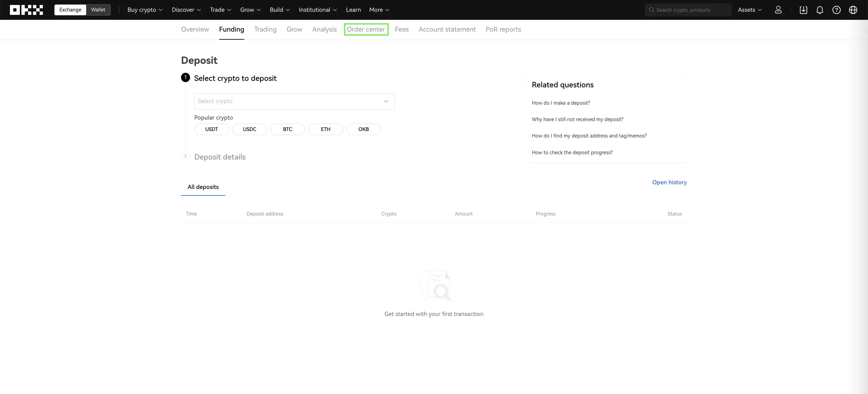Screen dimensions: 868x394
Task: Choose USDT popular crypto
Action: 212,129
